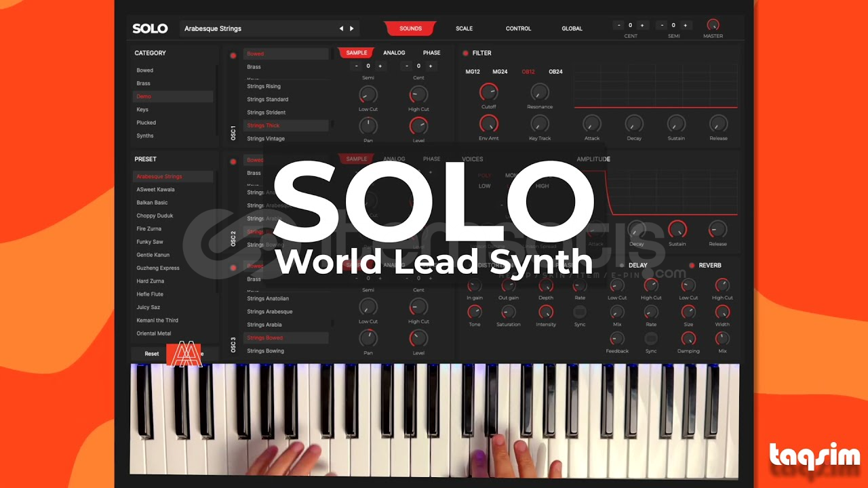
Task: Increase global SEMI with plus button
Action: [x=686, y=25]
